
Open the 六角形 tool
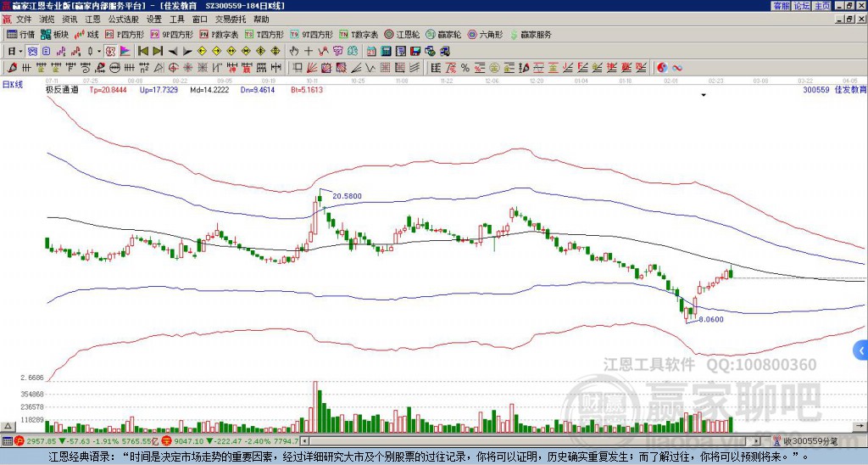tap(485, 34)
